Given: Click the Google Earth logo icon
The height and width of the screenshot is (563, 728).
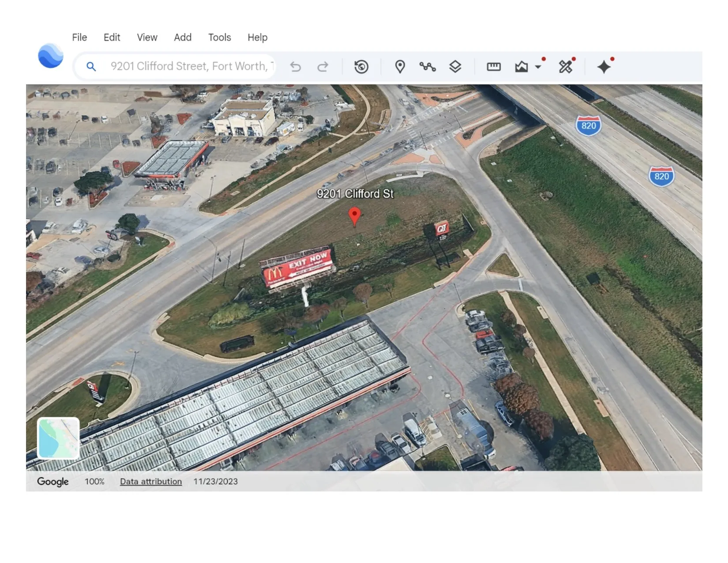Looking at the screenshot, I should [x=51, y=56].
